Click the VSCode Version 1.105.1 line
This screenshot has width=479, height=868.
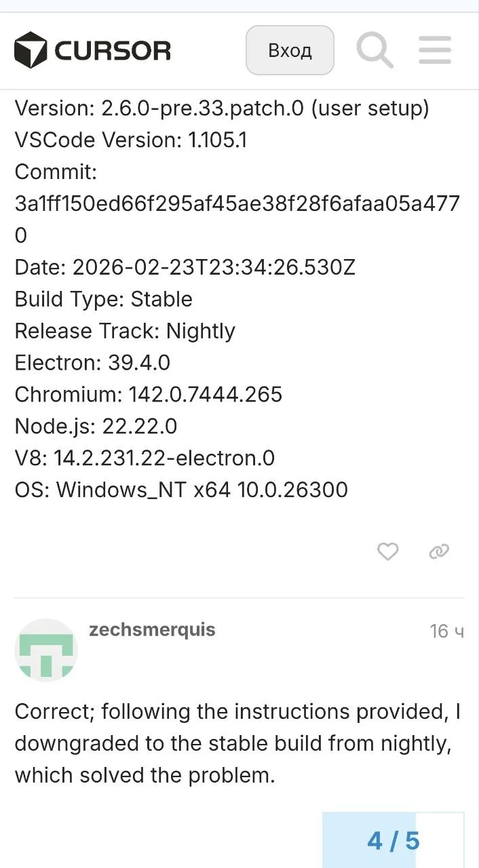(x=131, y=140)
